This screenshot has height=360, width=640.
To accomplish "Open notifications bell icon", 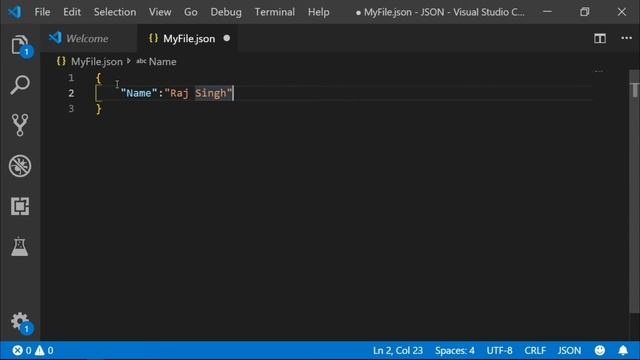I will [x=623, y=350].
